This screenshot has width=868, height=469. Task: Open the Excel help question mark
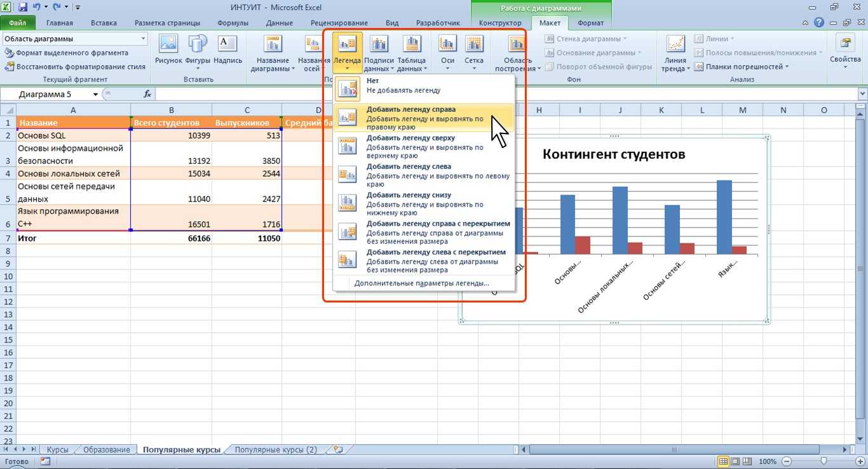[820, 24]
